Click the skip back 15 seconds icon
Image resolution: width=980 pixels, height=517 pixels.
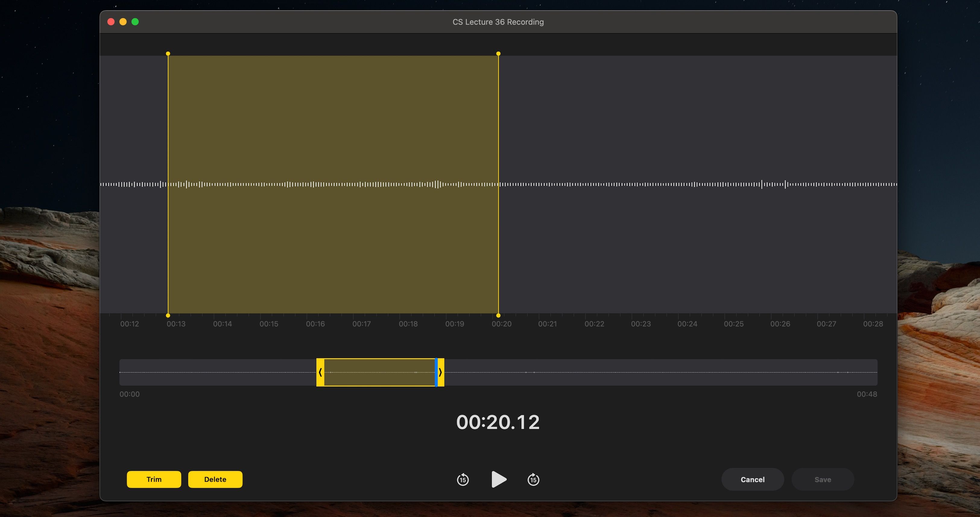[463, 479]
